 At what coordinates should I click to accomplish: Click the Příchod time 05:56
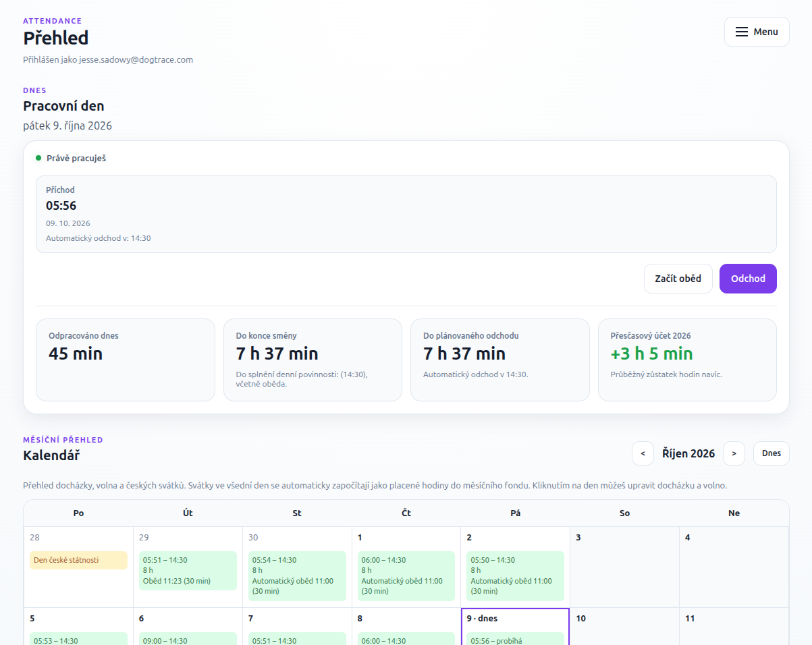(61, 206)
